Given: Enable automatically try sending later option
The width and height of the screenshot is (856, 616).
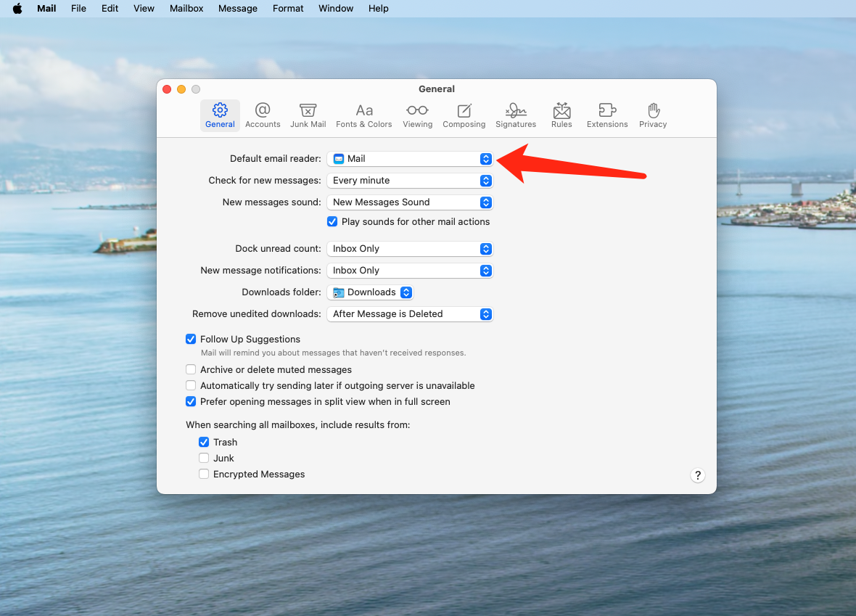Looking at the screenshot, I should click(x=191, y=385).
